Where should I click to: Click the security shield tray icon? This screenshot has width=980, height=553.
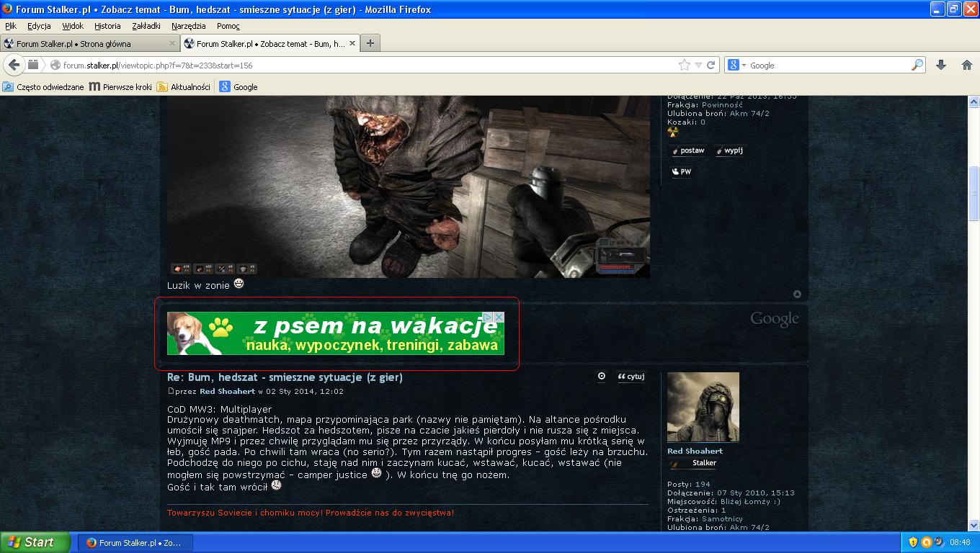point(913,543)
